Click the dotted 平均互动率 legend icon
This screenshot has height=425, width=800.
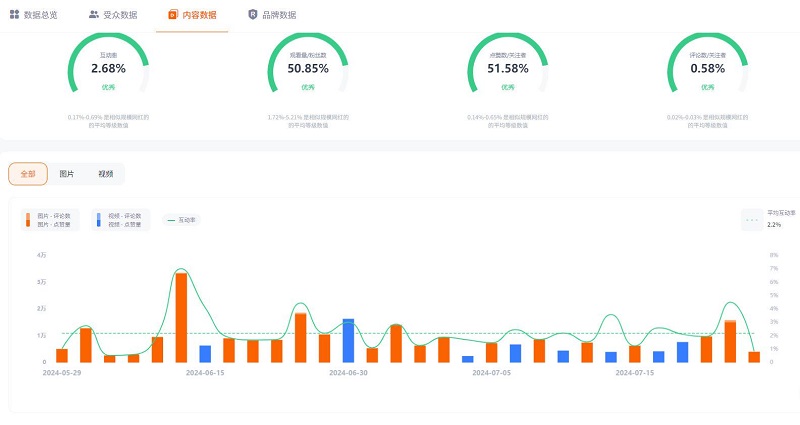point(751,219)
